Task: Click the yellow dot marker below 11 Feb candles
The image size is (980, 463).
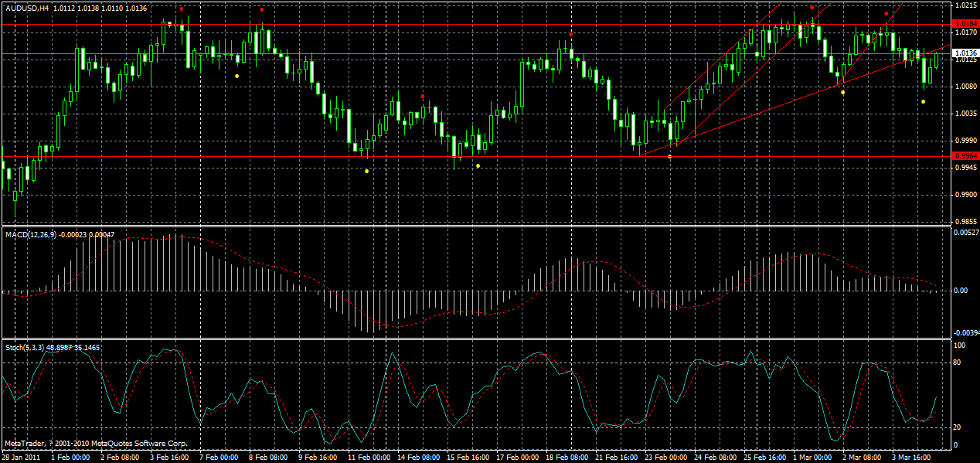Action: [366, 172]
